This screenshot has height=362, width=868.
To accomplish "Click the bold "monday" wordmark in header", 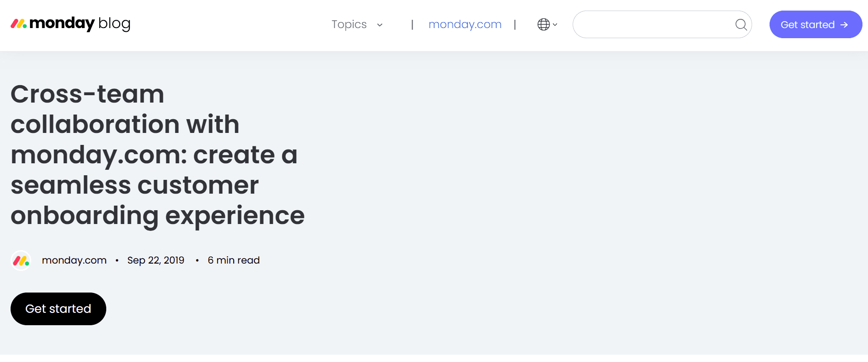I will 62,23.
